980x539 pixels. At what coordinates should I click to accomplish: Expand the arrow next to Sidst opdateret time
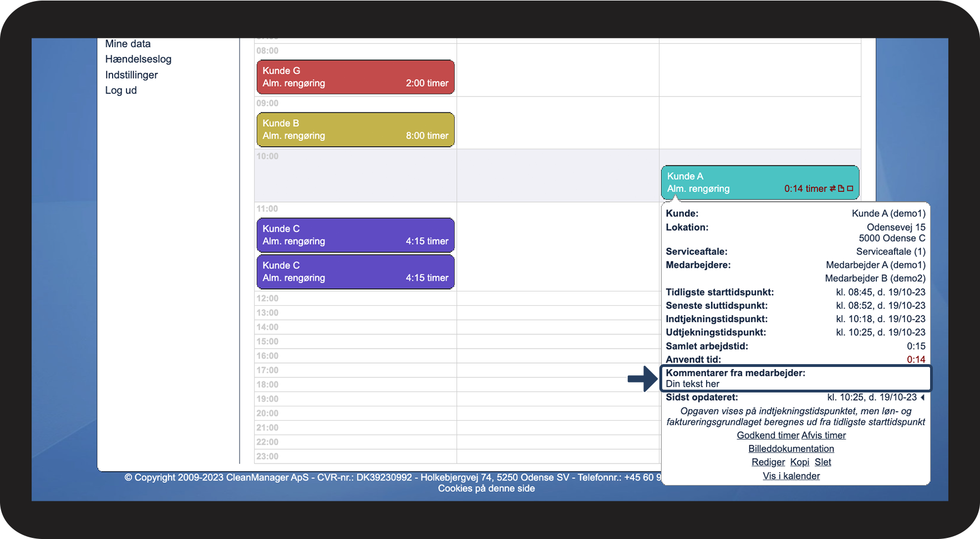[x=922, y=397]
